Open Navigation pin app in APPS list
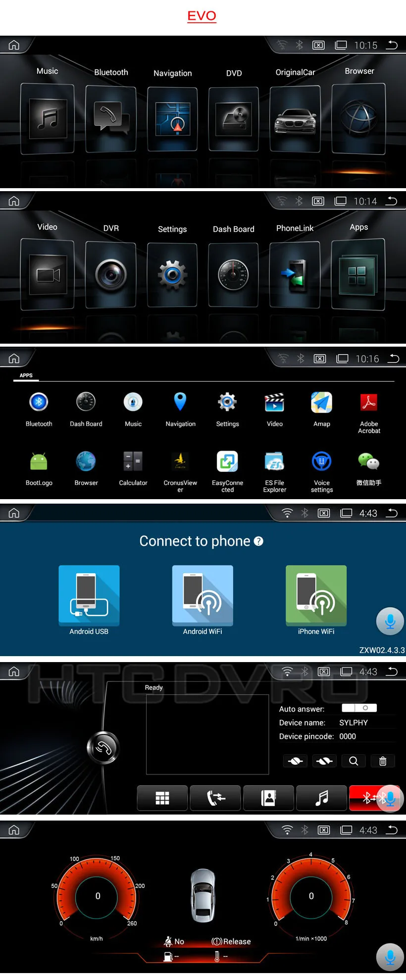The height and width of the screenshot is (980, 406). (x=180, y=409)
